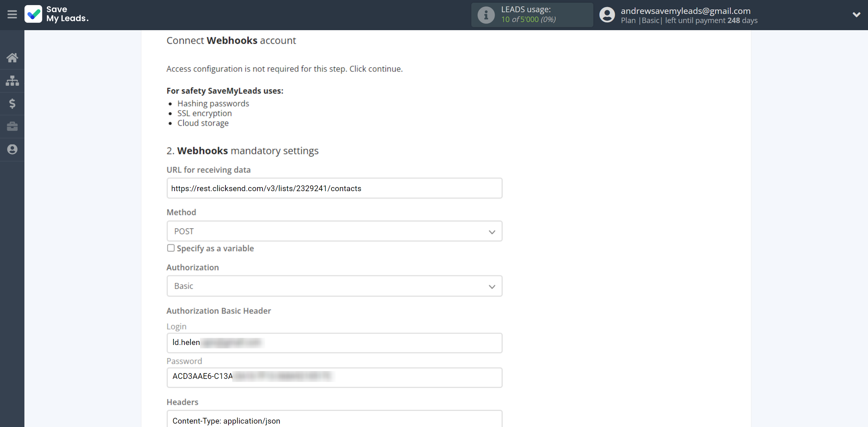Viewport: 868px width, 427px height.
Task: Click the Headers Content-Type field
Action: click(x=334, y=419)
